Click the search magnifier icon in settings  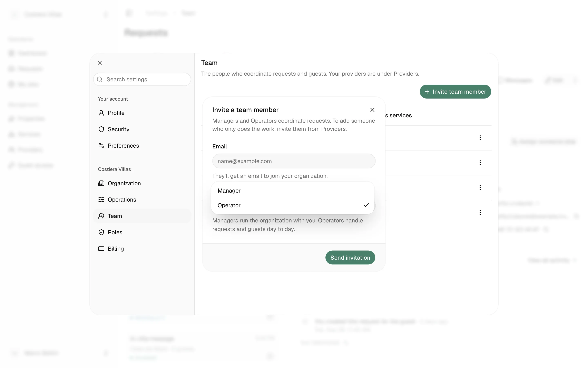coord(100,79)
